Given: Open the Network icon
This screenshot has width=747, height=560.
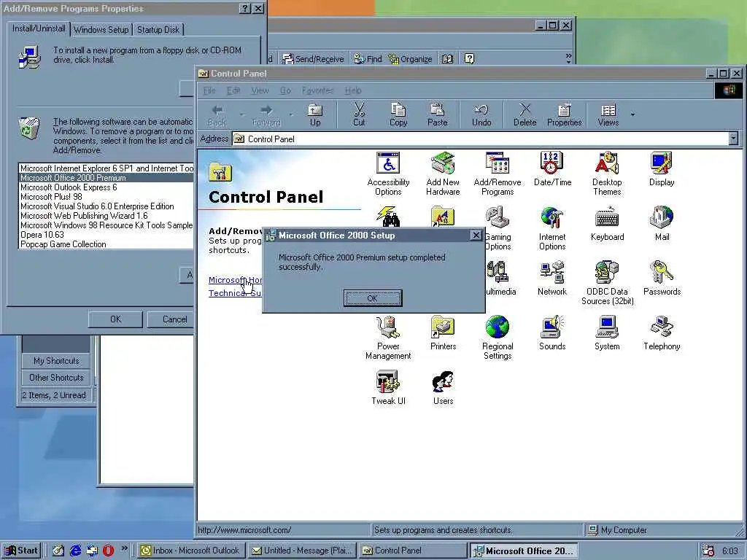Looking at the screenshot, I should coord(552,279).
